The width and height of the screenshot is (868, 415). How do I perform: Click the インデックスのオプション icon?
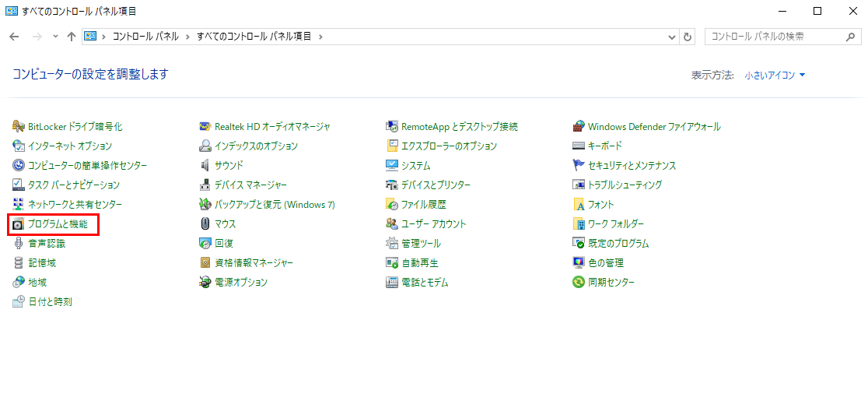[x=205, y=146]
